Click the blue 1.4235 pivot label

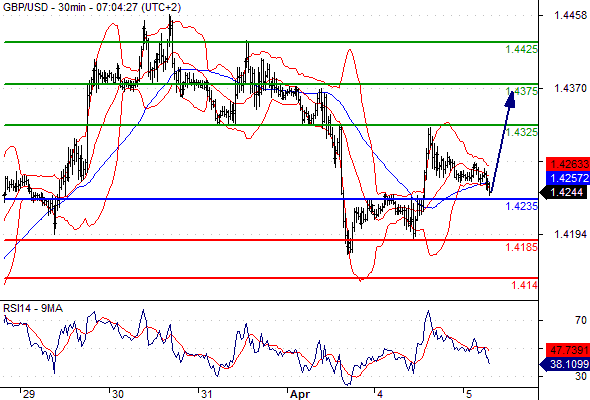point(522,206)
